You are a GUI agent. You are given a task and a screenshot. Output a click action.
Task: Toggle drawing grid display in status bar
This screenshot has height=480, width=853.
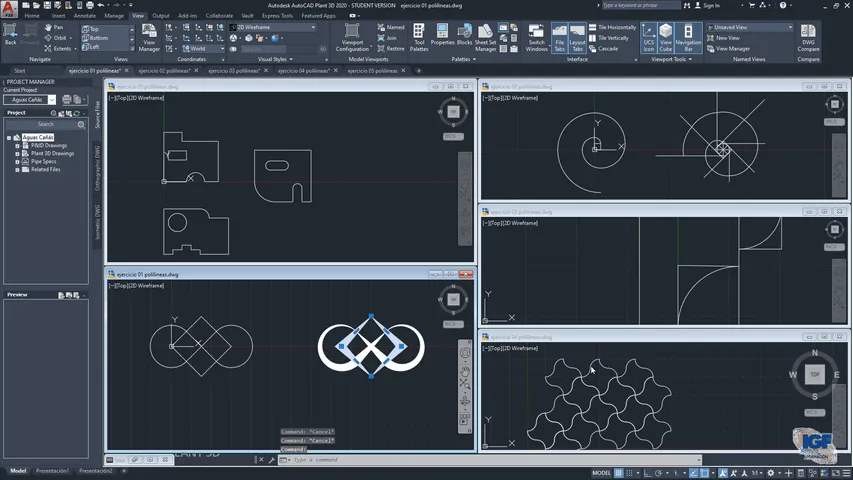[x=619, y=473]
